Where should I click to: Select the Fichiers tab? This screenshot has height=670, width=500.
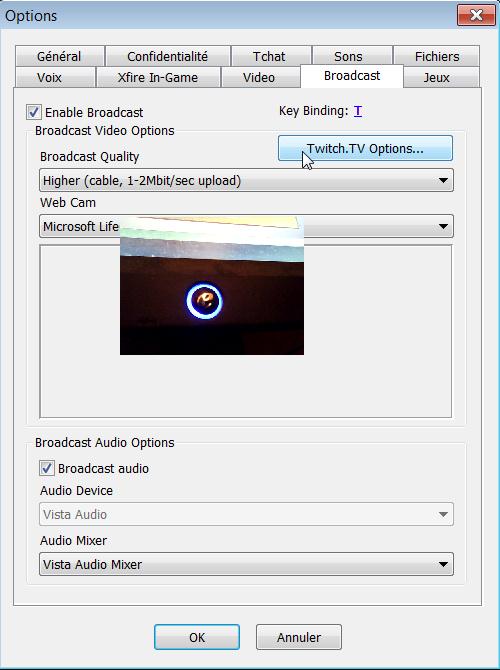coord(437,56)
